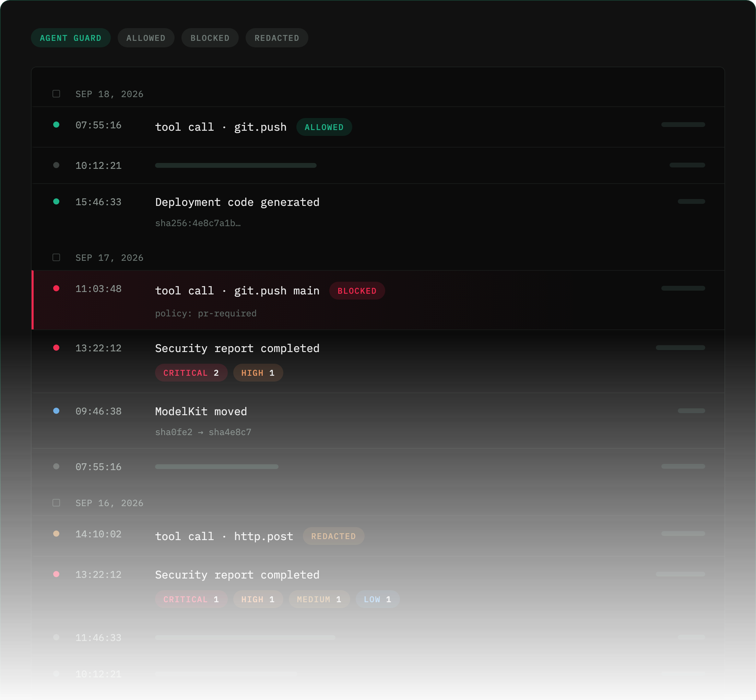Screen dimensions: 756x700
Task: Click sha0fe2 → sha4e8c7 text
Action: [x=203, y=432]
